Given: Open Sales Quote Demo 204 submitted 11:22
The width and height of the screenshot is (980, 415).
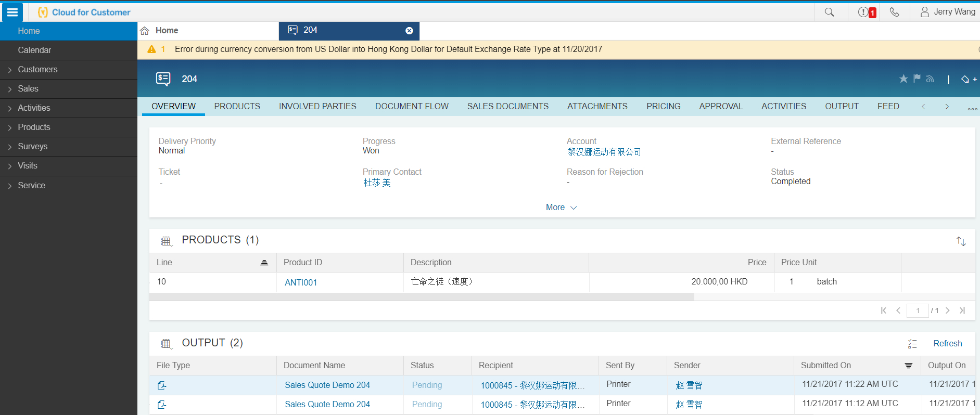Looking at the screenshot, I should (327, 385).
